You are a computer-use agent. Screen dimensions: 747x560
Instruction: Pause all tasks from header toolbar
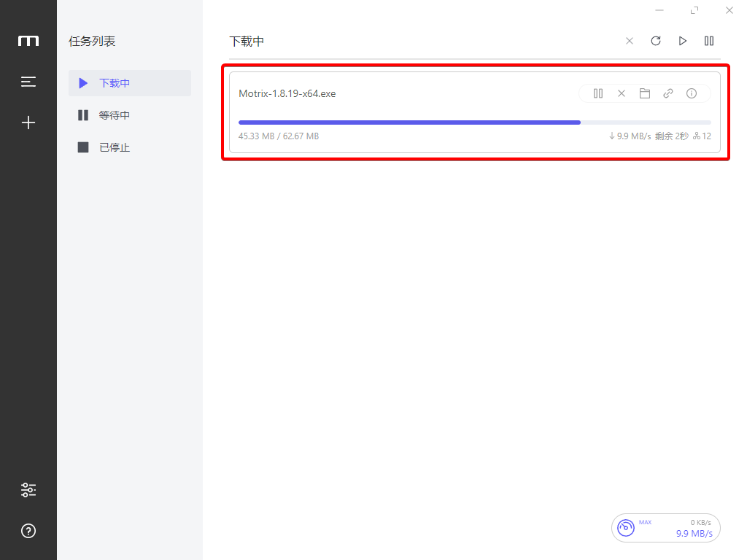click(x=709, y=41)
